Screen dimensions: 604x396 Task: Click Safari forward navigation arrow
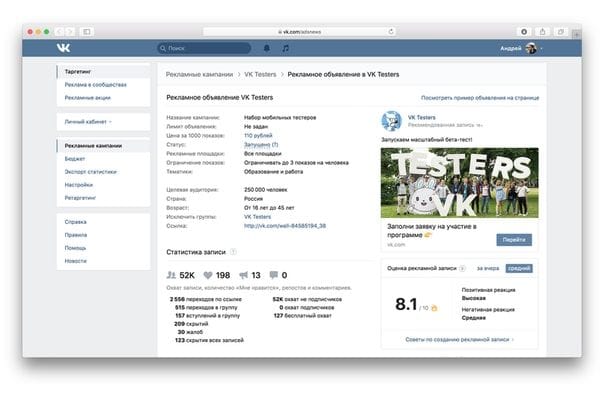70,32
